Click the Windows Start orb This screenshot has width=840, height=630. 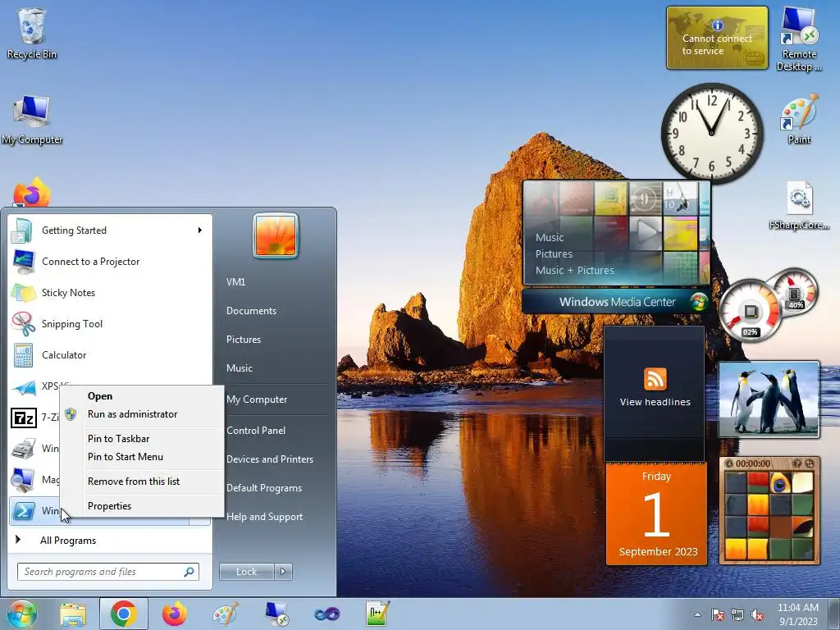point(22,614)
